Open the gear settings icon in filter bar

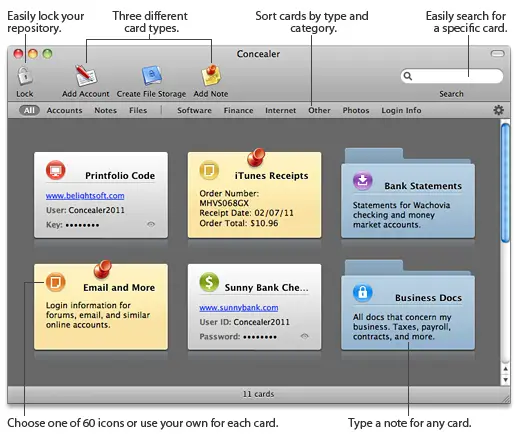tap(498, 110)
